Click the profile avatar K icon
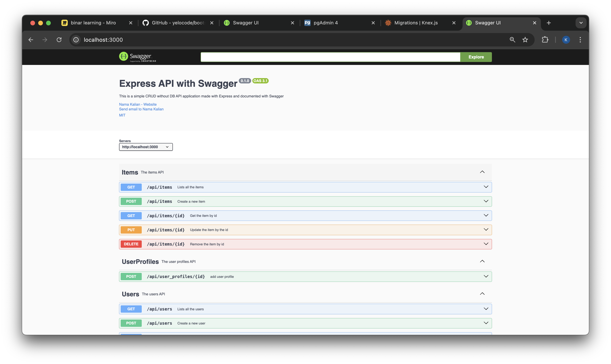The height and width of the screenshot is (364, 611). [x=566, y=40]
